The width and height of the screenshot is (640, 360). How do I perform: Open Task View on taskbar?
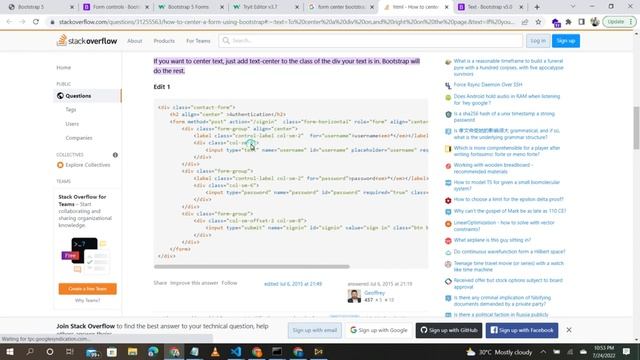70,351
